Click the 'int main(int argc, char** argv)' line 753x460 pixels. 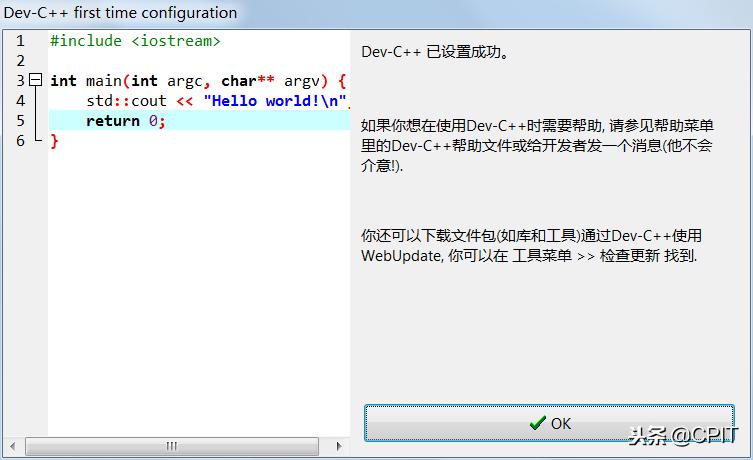198,81
